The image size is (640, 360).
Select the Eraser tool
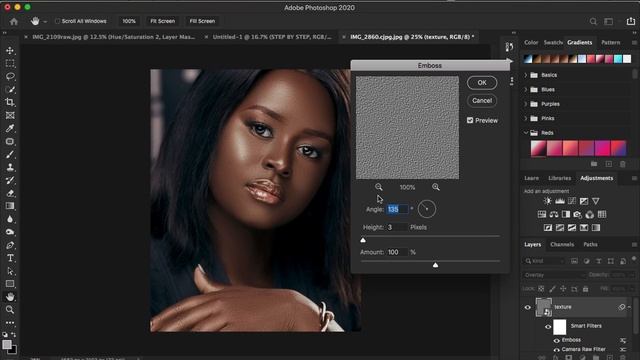click(x=10, y=193)
